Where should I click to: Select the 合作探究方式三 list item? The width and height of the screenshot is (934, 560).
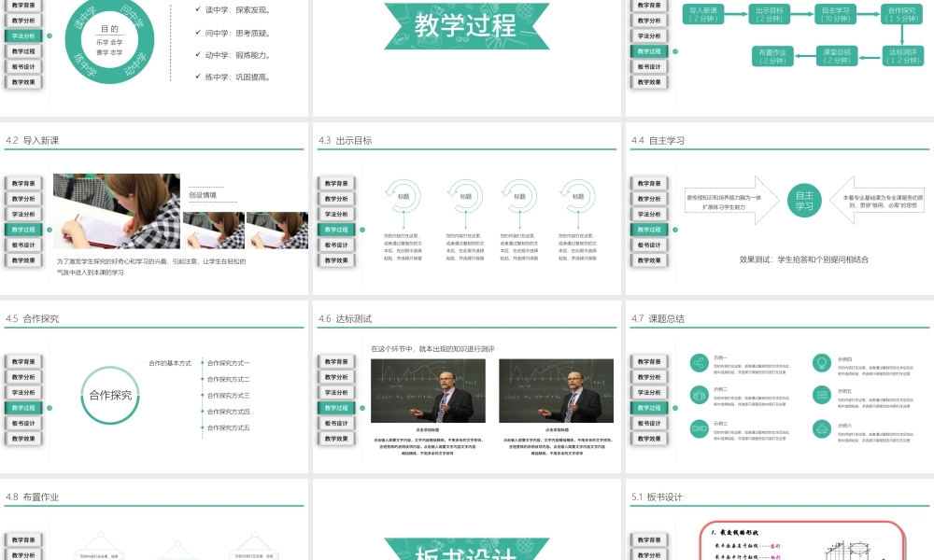tap(228, 395)
